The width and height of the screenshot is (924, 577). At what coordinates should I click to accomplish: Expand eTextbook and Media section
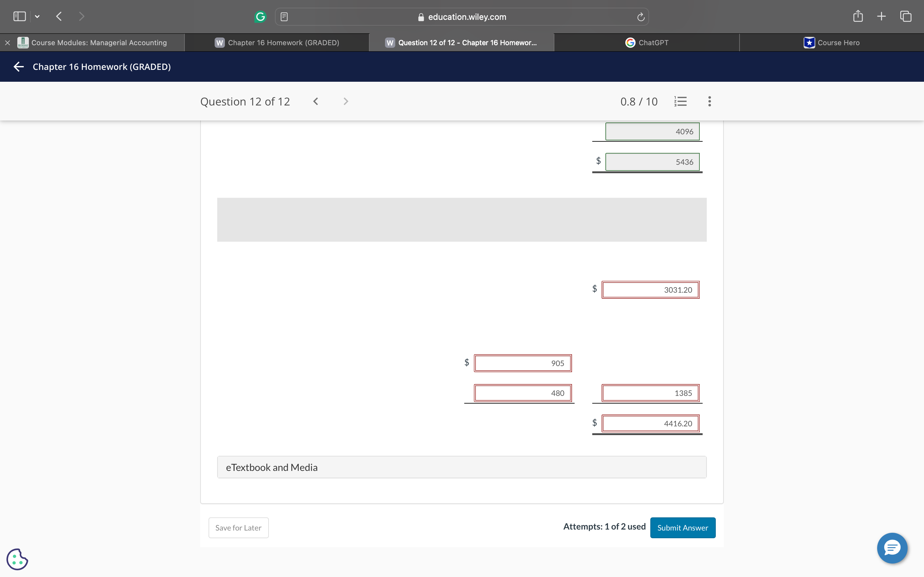pos(462,467)
